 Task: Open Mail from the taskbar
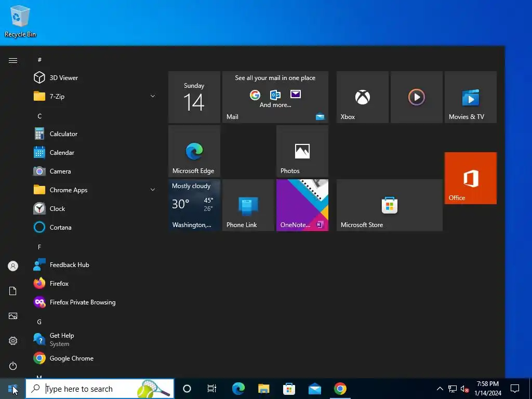point(314,389)
